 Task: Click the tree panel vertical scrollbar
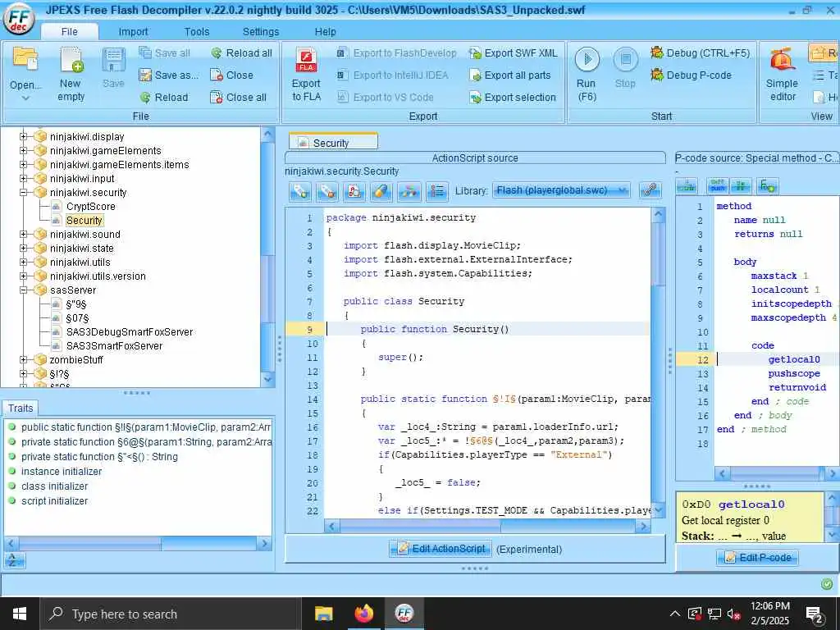268,256
